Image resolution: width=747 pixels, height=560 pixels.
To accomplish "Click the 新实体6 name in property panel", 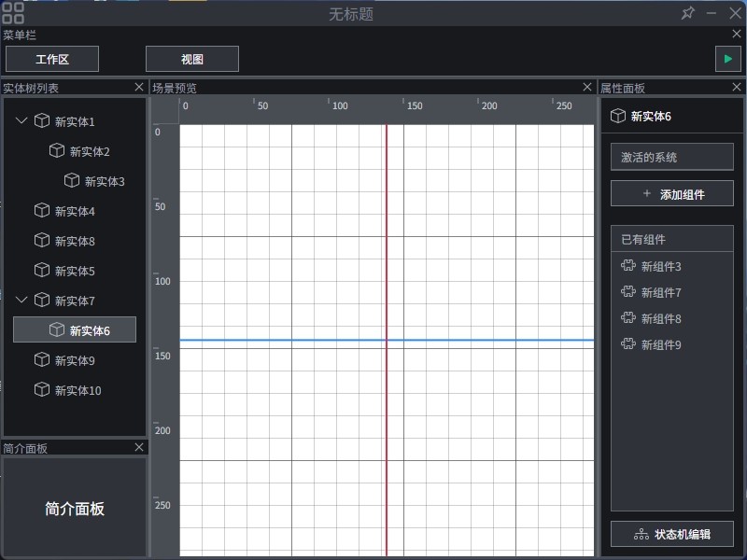I will tap(651, 116).
